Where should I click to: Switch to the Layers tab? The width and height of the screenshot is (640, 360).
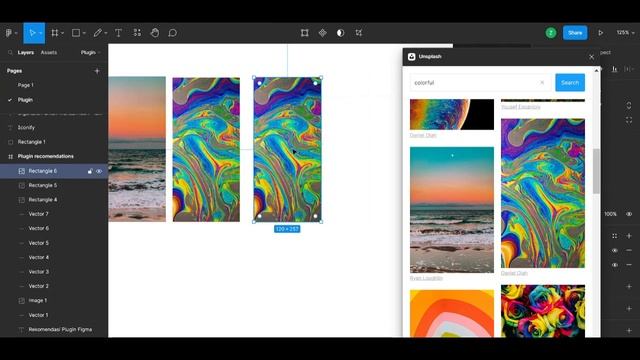[26, 53]
